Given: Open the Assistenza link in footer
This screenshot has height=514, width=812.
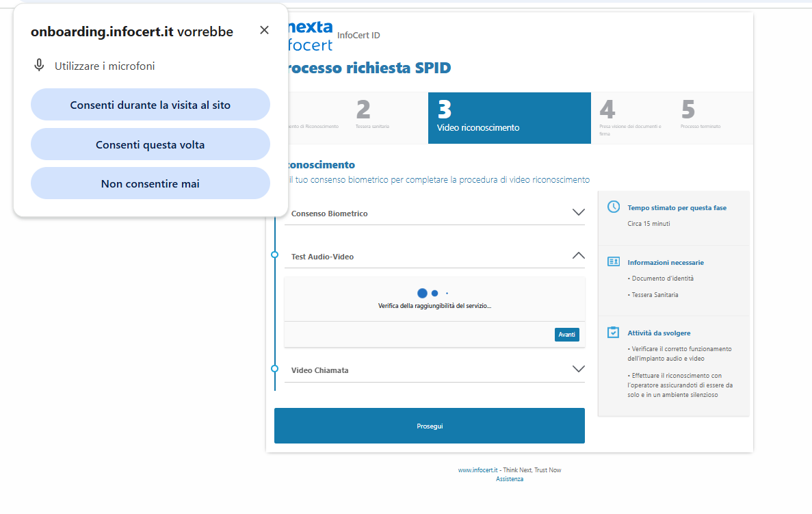Looking at the screenshot, I should pyautogui.click(x=510, y=479).
